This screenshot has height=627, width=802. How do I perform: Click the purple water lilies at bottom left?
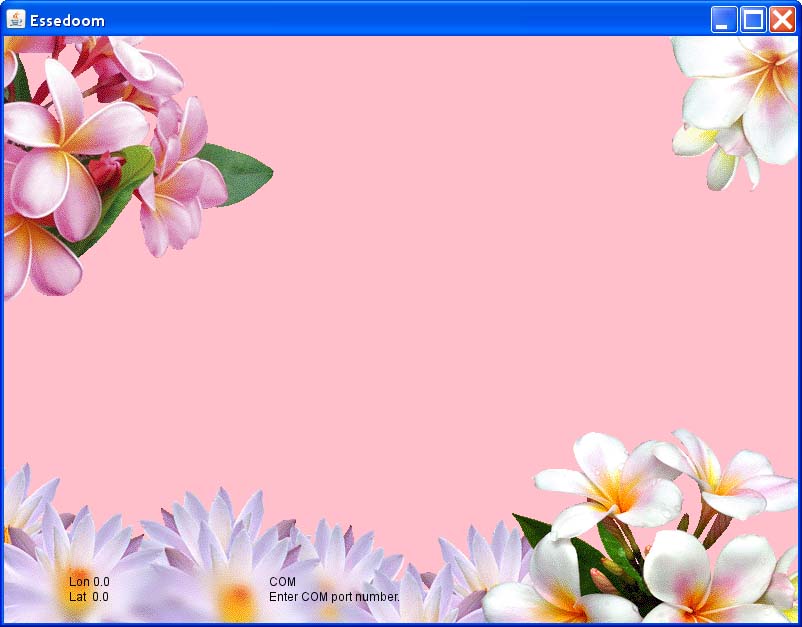200,560
